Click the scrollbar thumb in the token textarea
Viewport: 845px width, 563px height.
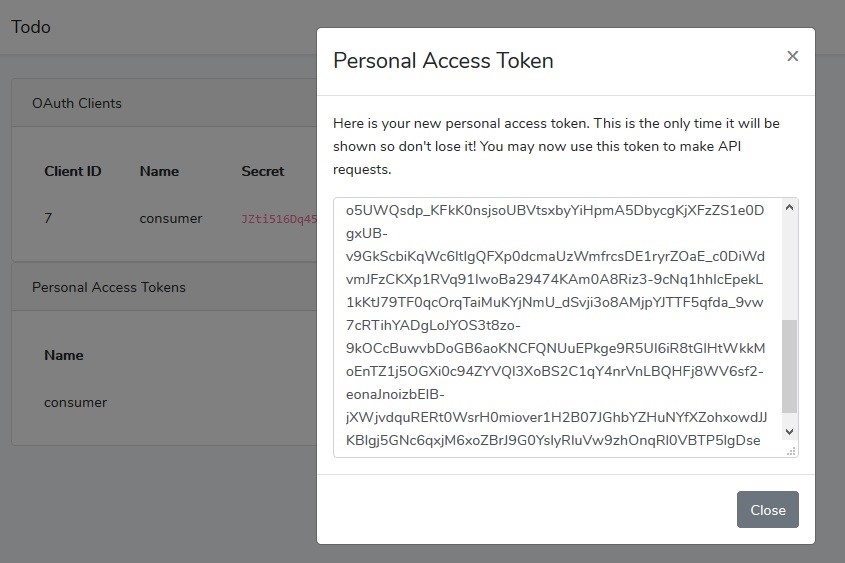789,366
